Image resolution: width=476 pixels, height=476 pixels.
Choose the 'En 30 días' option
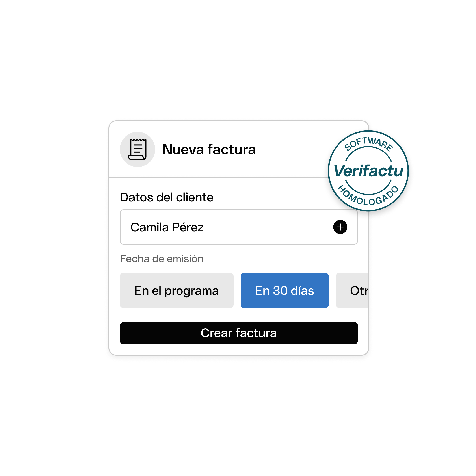(x=284, y=290)
